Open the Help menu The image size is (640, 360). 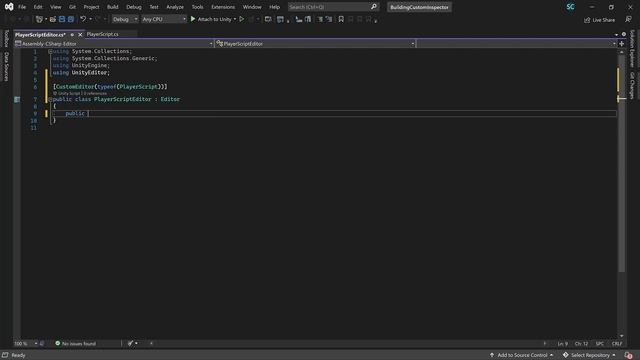274,7
